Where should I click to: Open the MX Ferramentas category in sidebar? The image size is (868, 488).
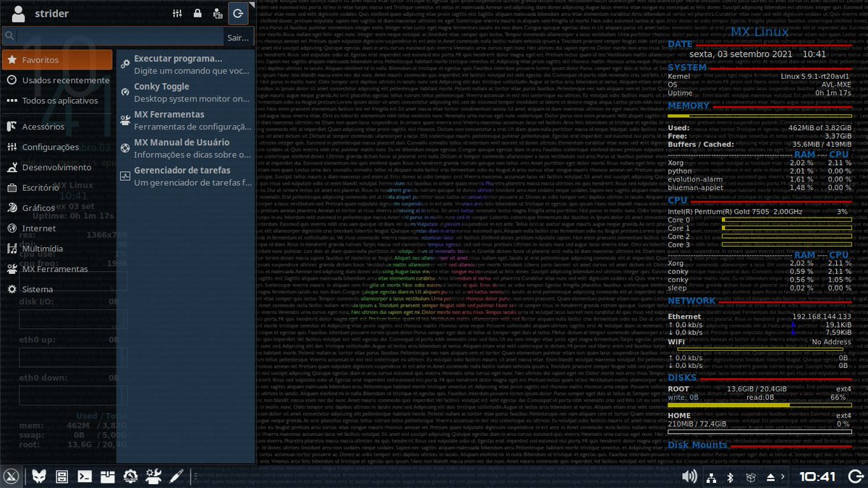click(58, 269)
